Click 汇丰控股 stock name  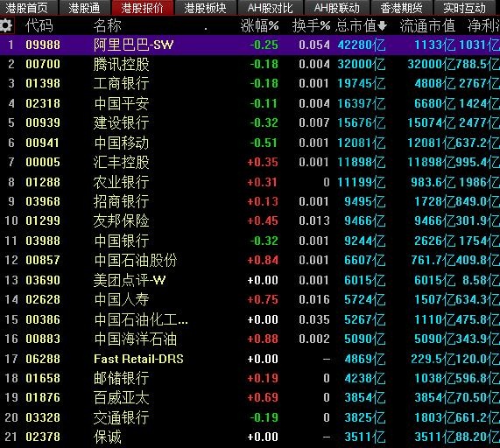click(x=121, y=162)
